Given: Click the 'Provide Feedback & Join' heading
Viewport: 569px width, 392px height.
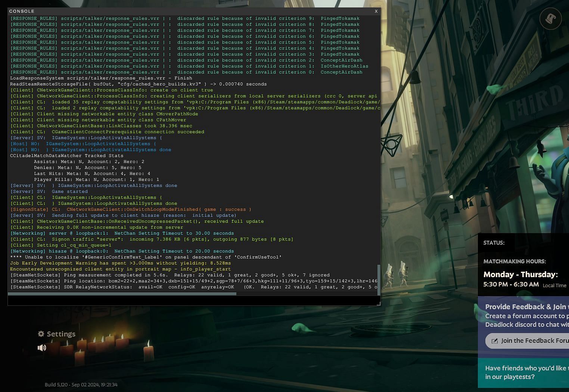Looking at the screenshot, I should pyautogui.click(x=527, y=307).
